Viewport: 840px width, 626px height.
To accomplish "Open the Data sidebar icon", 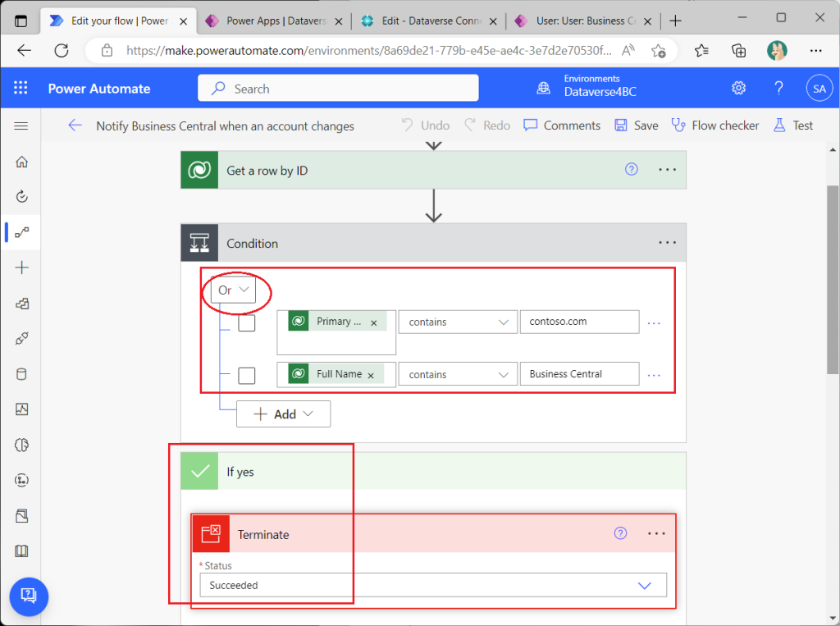I will tap(21, 374).
